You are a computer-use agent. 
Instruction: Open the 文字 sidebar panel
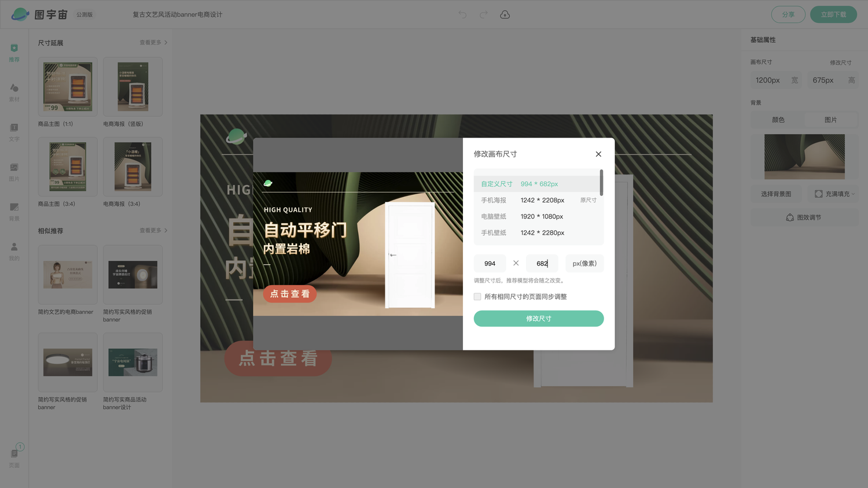pyautogui.click(x=14, y=132)
